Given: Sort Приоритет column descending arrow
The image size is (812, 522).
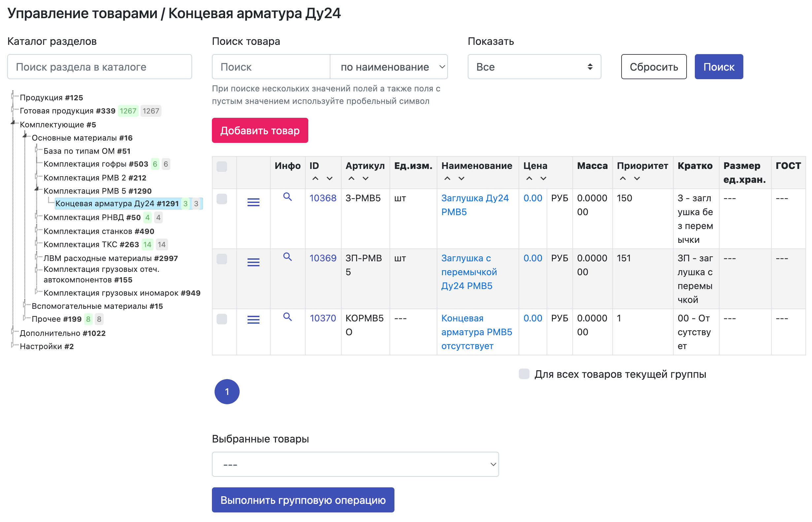Looking at the screenshot, I should pos(637,178).
